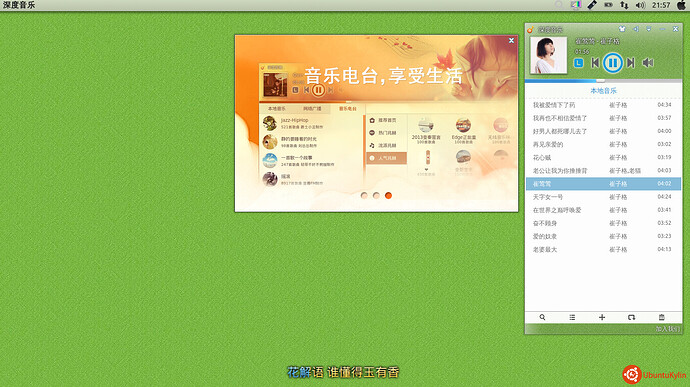Click the small speaker icon in player title bar

point(636,29)
